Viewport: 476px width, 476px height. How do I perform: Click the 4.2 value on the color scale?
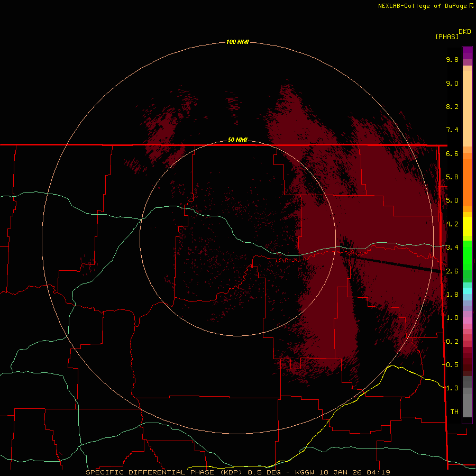click(x=452, y=224)
